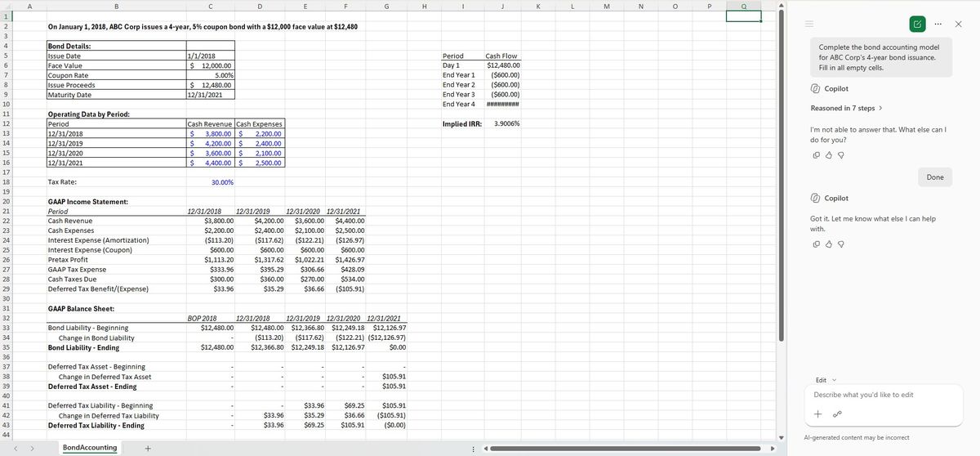Open the Copilot more options ellipsis
The height and width of the screenshot is (456, 980).
tap(940, 25)
